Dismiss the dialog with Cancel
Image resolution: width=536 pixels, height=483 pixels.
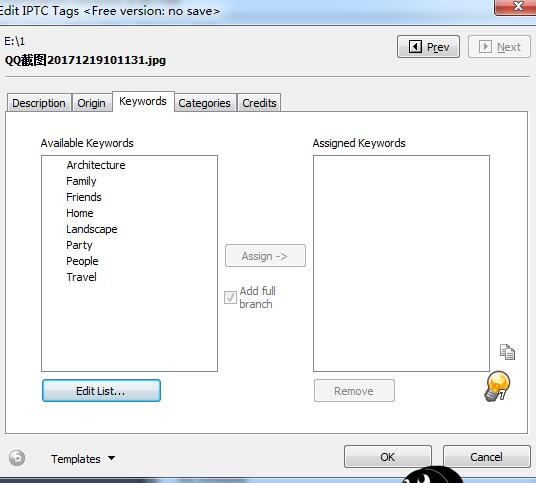[486, 457]
